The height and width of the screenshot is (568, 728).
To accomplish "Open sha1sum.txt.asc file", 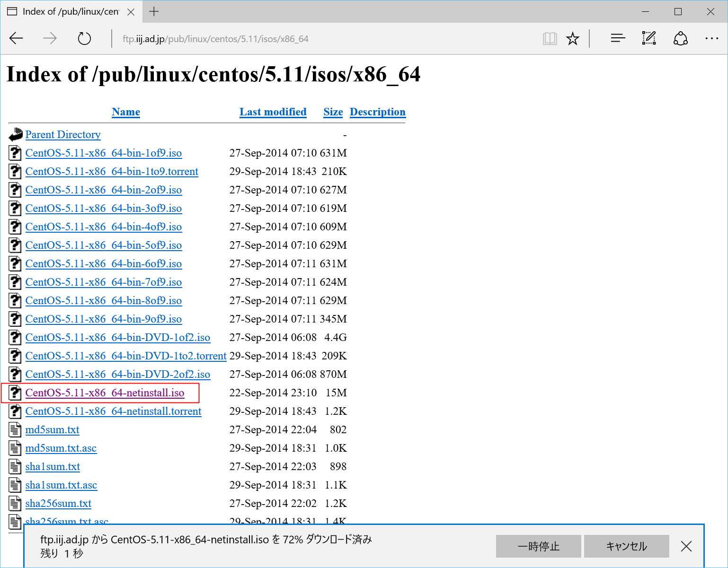I will click(61, 485).
